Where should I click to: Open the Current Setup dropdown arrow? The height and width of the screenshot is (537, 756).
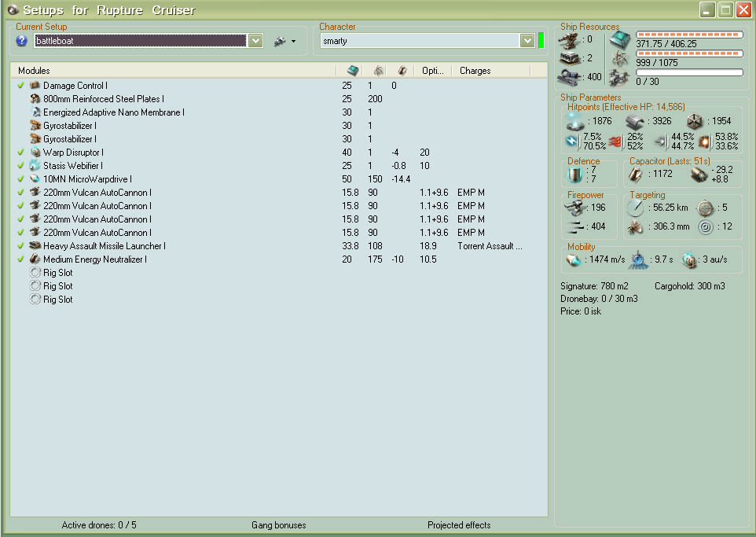pos(255,41)
